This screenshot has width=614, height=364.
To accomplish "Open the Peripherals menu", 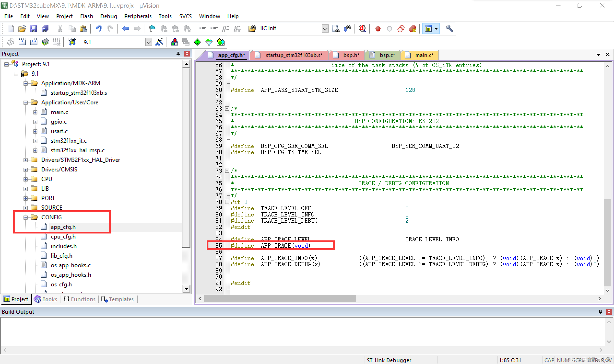I will pos(137,16).
